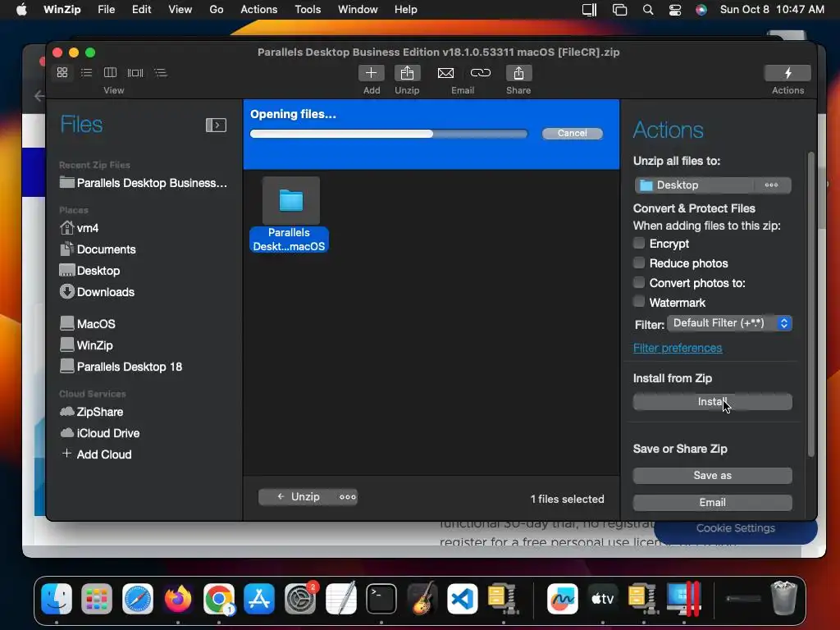Viewport: 840px width, 630px height.
Task: Click the bottom Unzip button
Action: tap(299, 496)
